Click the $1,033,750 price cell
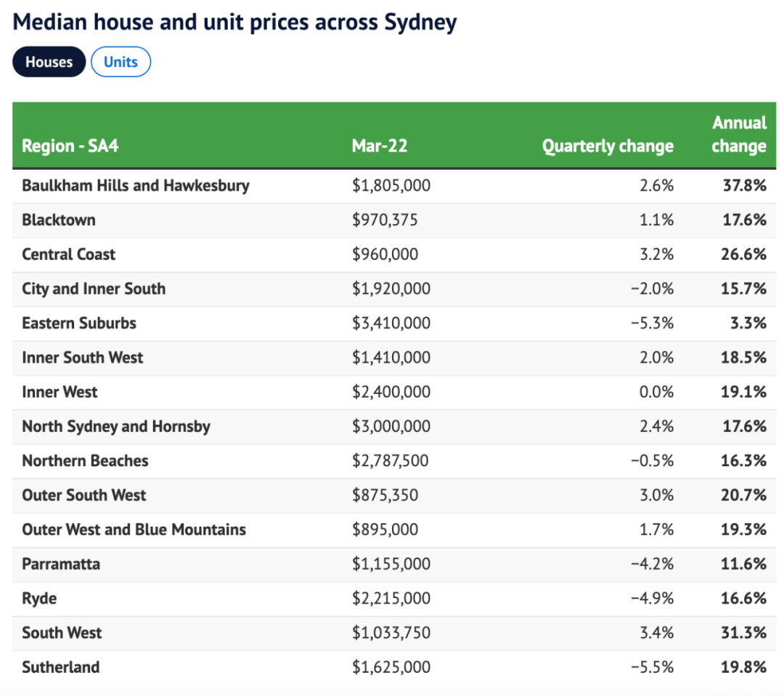Image resolution: width=784 pixels, height=696 pixels. (391, 633)
